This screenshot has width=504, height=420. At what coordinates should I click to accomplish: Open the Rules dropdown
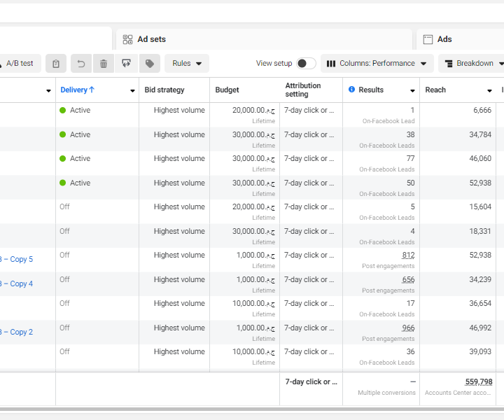187,64
